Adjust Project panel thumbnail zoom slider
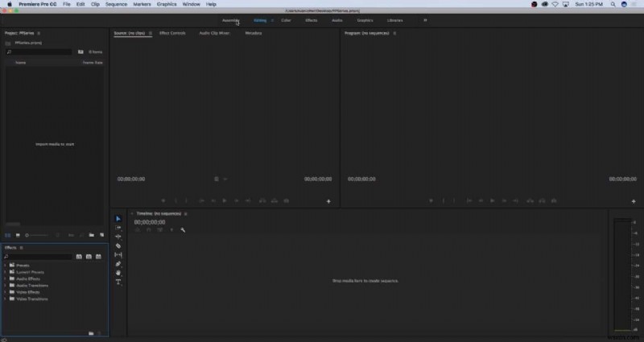The width and height of the screenshot is (644, 342). [36, 235]
